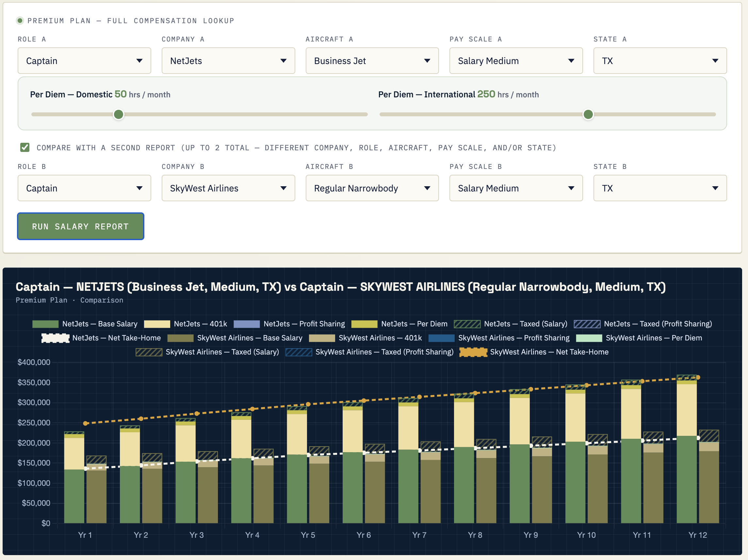The height and width of the screenshot is (560, 748).
Task: Toggle SkyWest Taxed (Profit Sharing) legend swatch
Action: [299, 352]
